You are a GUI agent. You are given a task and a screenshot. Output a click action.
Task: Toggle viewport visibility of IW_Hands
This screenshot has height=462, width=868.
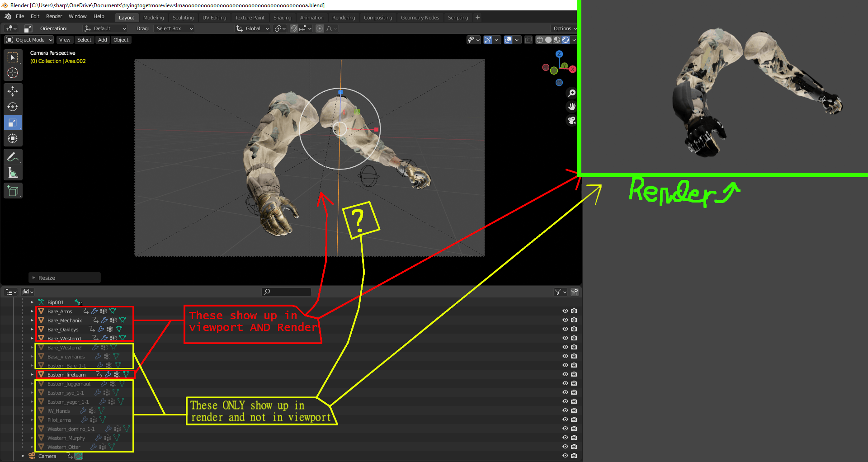tap(565, 410)
